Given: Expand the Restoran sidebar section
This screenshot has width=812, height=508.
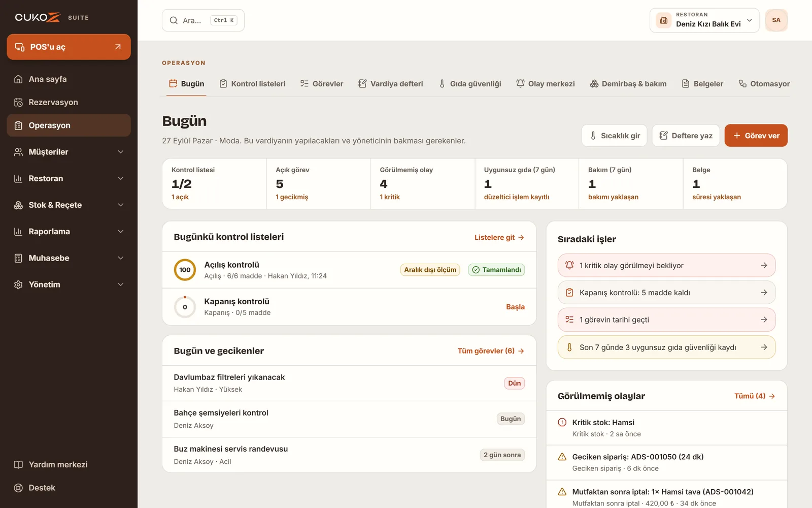Looking at the screenshot, I should coord(69,178).
